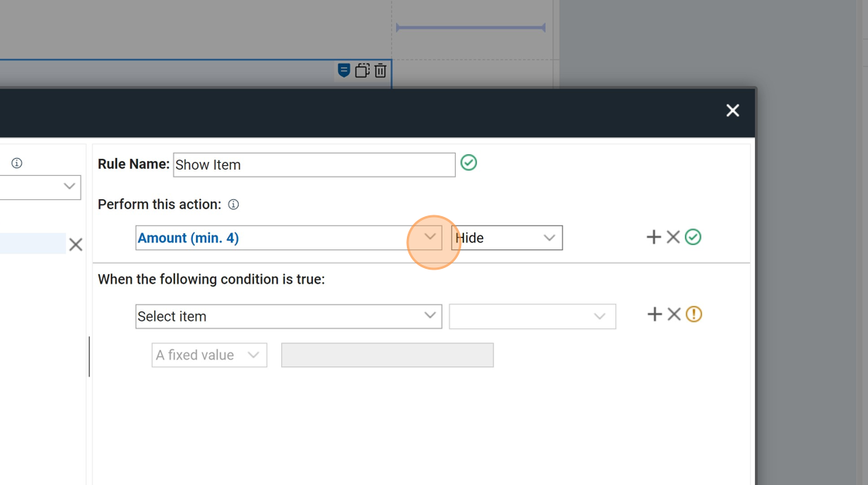Click the info icon in left panel
868x485 pixels.
(x=16, y=163)
